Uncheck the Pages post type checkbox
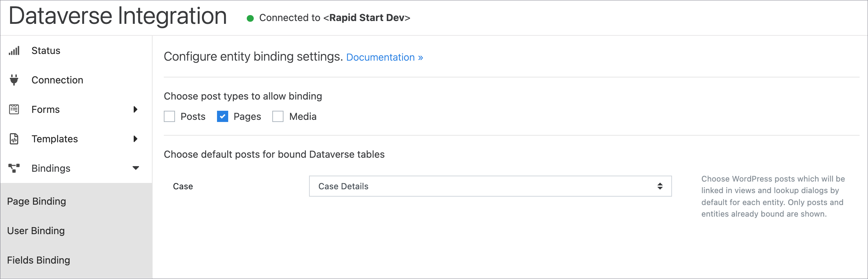This screenshot has width=868, height=279. coord(223,116)
